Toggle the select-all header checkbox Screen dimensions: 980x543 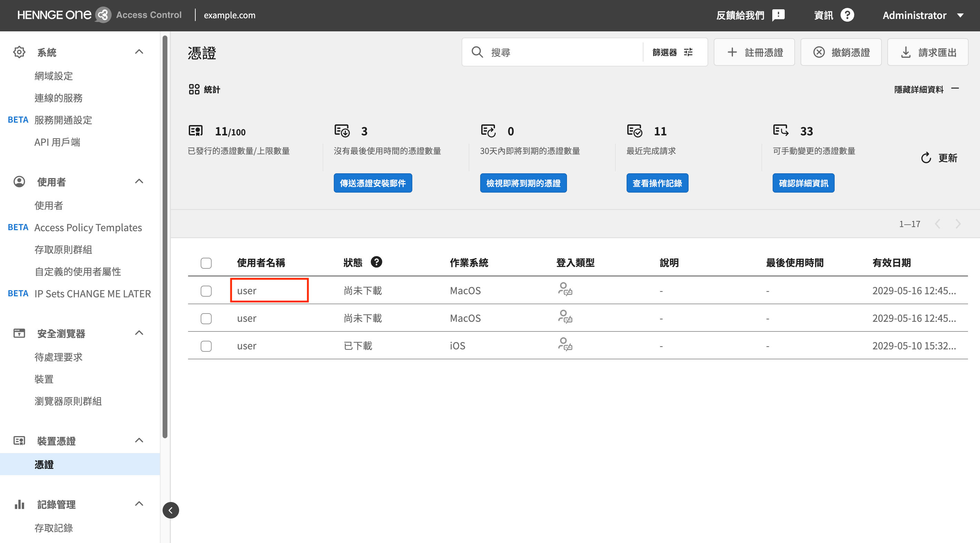pyautogui.click(x=206, y=263)
